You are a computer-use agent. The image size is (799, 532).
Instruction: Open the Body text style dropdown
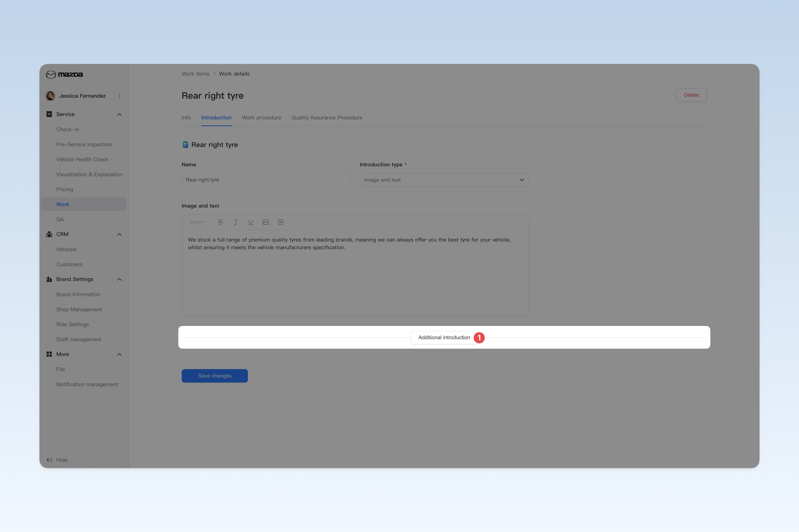click(198, 222)
